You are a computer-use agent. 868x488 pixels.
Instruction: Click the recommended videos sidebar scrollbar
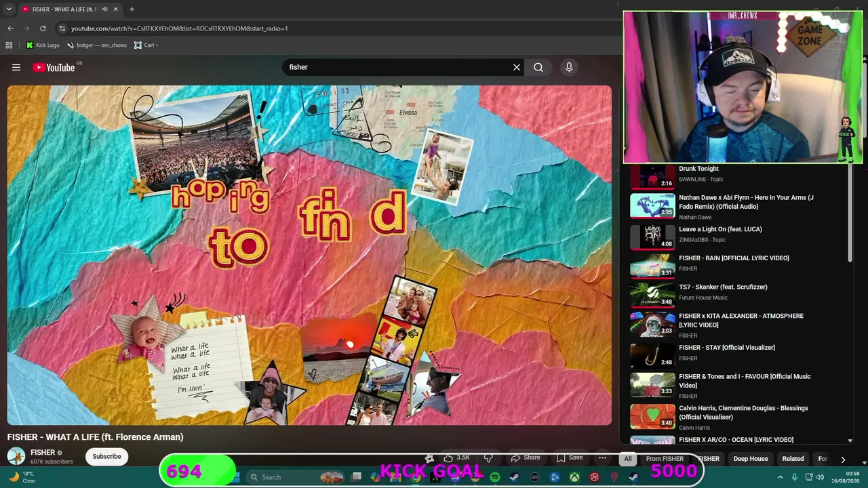tap(850, 213)
